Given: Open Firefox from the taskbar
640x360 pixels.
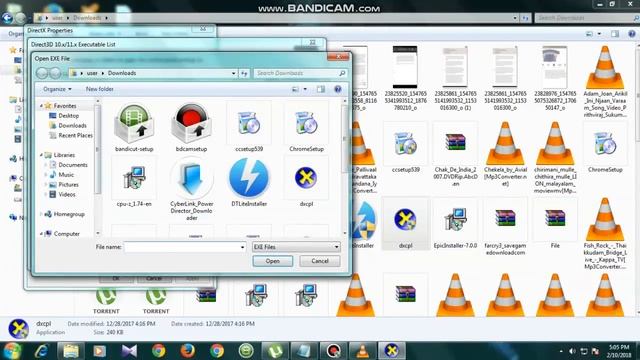Looking at the screenshot, I should [187, 351].
